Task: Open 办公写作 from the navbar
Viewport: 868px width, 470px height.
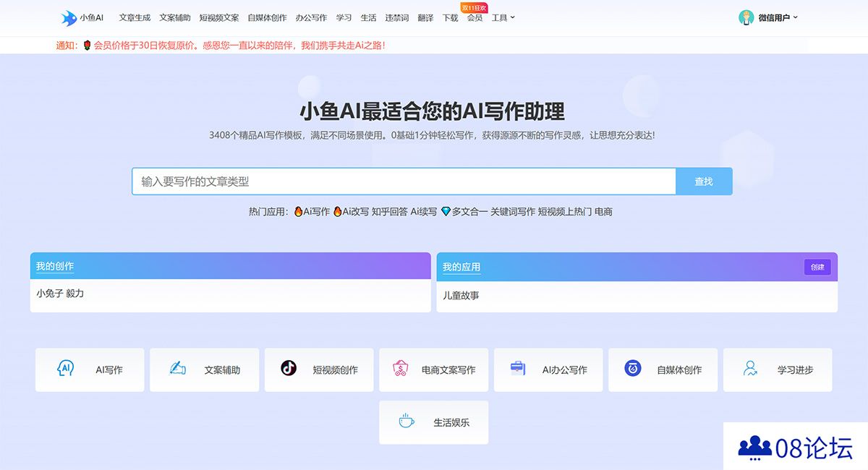Action: click(311, 18)
